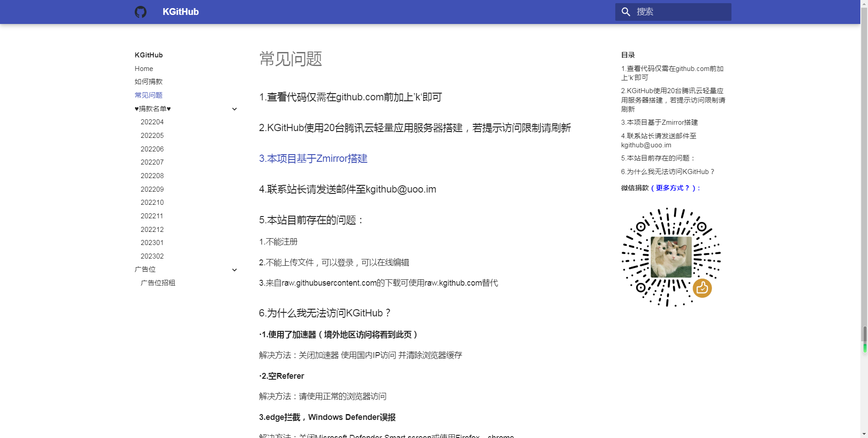Jump to 本站目前存在的问题 in table of contents
This screenshot has width=868, height=438.
coord(658,158)
